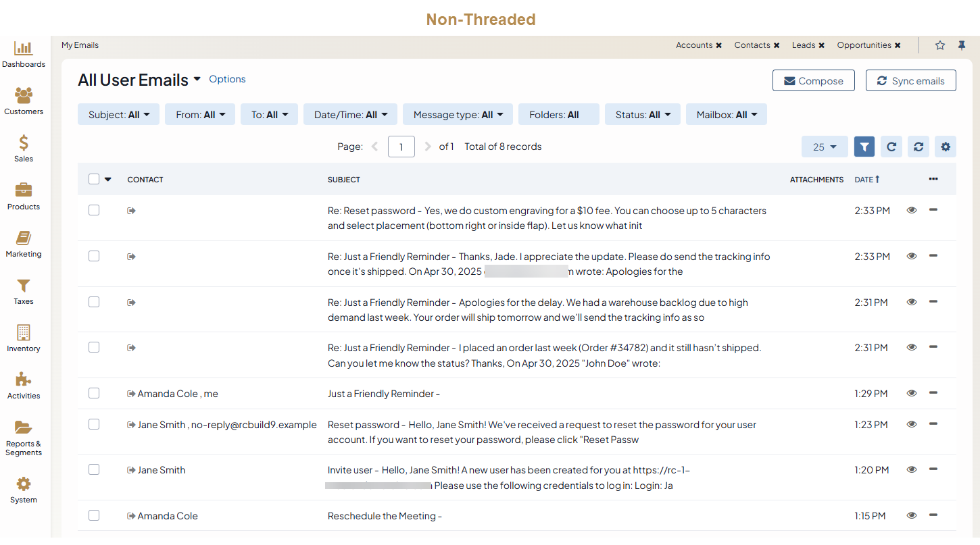Click the Compose button
The height and width of the screenshot is (545, 980).
pyautogui.click(x=813, y=81)
